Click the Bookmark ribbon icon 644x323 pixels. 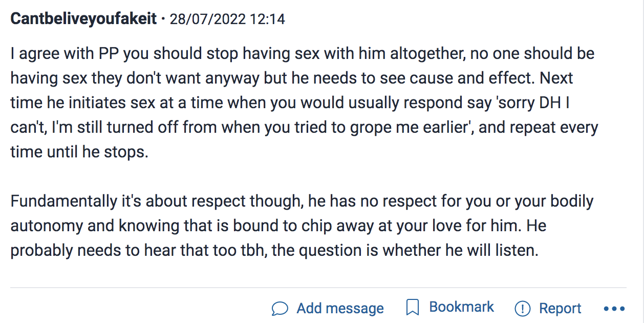(x=412, y=308)
